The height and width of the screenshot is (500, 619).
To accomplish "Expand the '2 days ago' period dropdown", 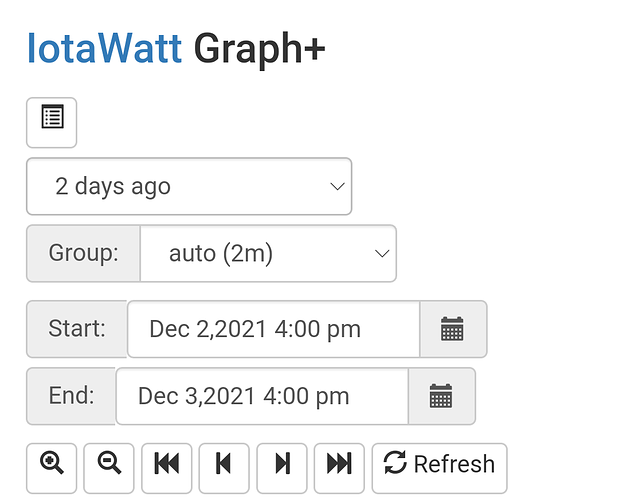I will coord(189,186).
